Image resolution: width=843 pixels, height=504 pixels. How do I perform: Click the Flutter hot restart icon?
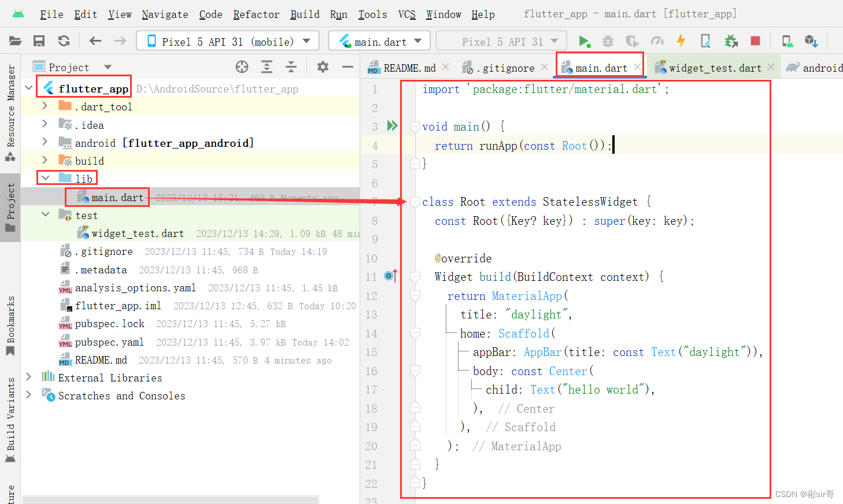[705, 41]
